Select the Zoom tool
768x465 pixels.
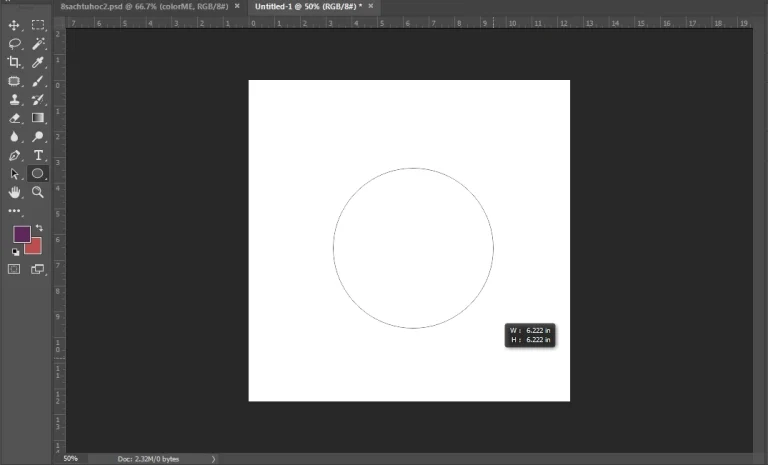[38, 192]
